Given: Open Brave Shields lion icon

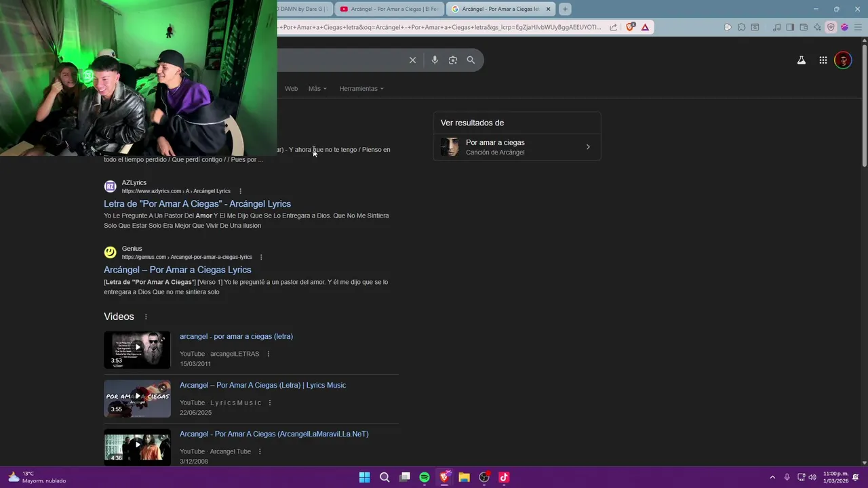Looking at the screenshot, I should coord(631,27).
